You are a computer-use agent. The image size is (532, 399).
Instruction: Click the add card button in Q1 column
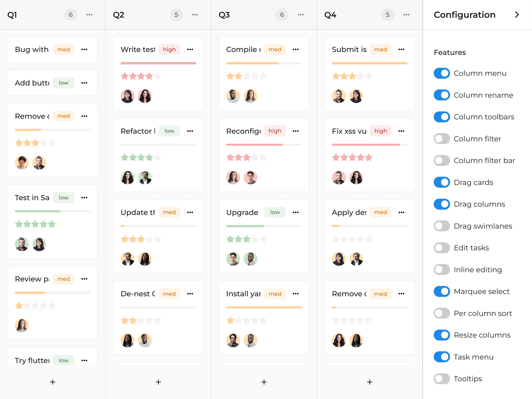pyautogui.click(x=52, y=382)
